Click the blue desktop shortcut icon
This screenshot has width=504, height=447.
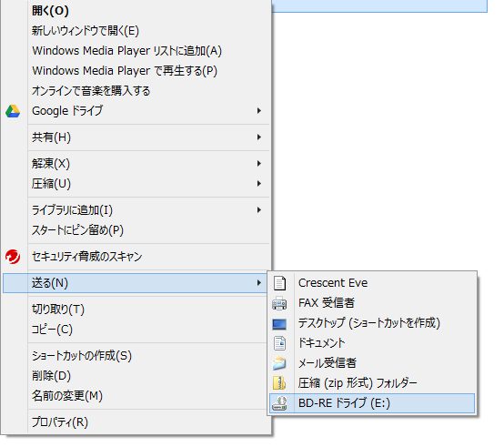[x=279, y=324]
